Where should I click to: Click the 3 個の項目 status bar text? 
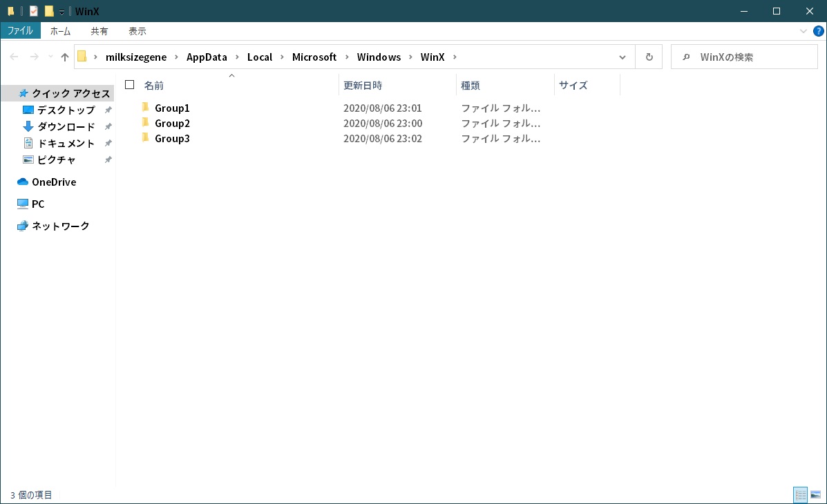coord(31,495)
